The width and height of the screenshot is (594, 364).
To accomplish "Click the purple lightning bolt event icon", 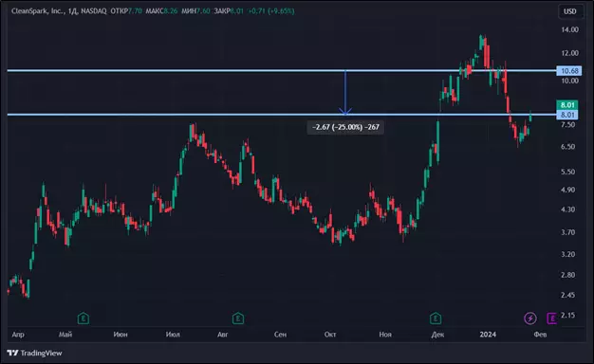I will (x=530, y=318).
